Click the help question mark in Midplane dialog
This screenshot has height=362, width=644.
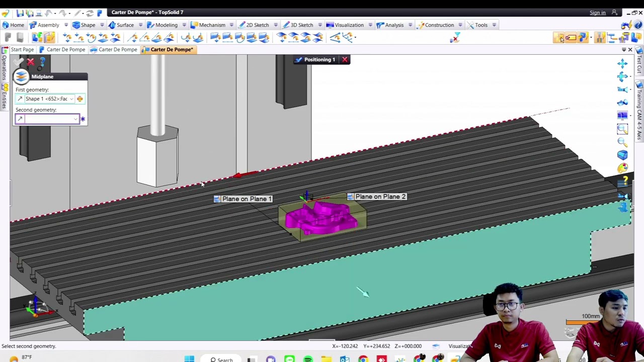tap(42, 62)
